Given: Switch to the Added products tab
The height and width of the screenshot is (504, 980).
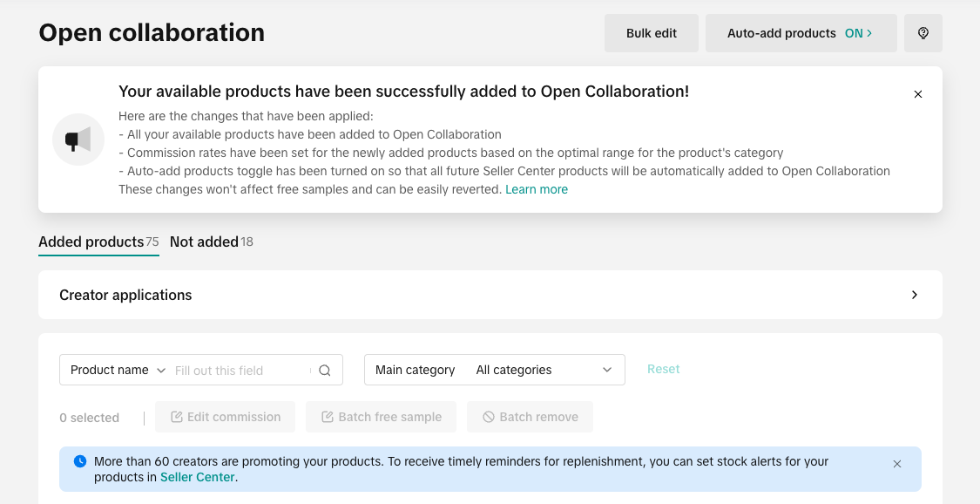Looking at the screenshot, I should pos(91,242).
